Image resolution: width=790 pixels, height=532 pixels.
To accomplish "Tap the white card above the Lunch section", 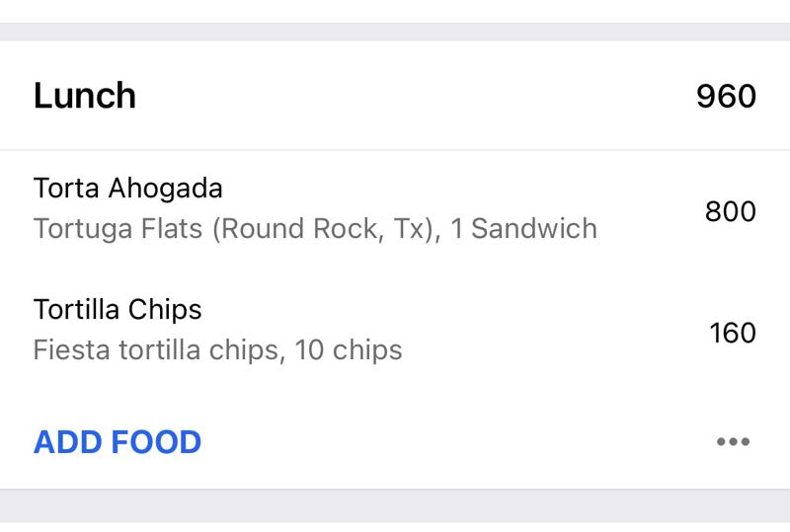I will coord(395,10).
